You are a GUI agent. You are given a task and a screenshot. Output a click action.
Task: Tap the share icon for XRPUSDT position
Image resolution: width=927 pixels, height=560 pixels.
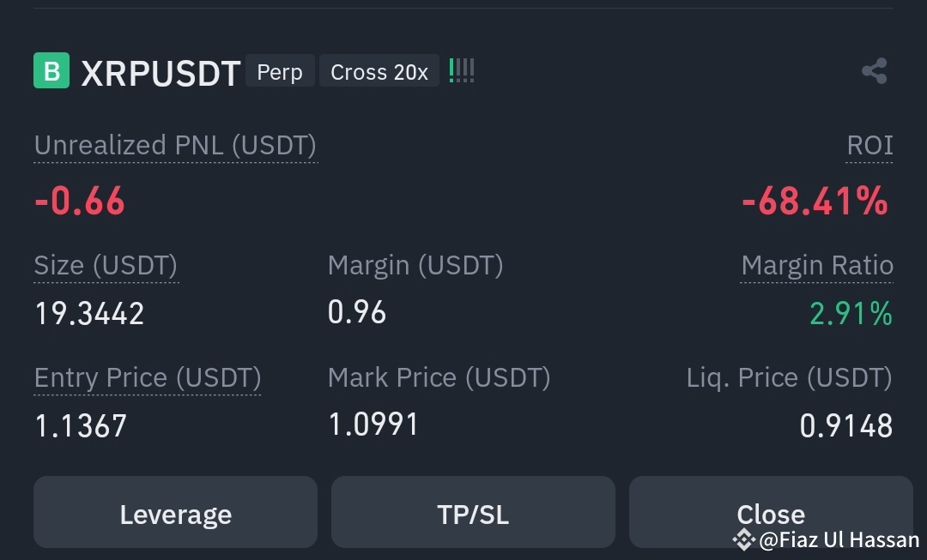click(x=875, y=71)
